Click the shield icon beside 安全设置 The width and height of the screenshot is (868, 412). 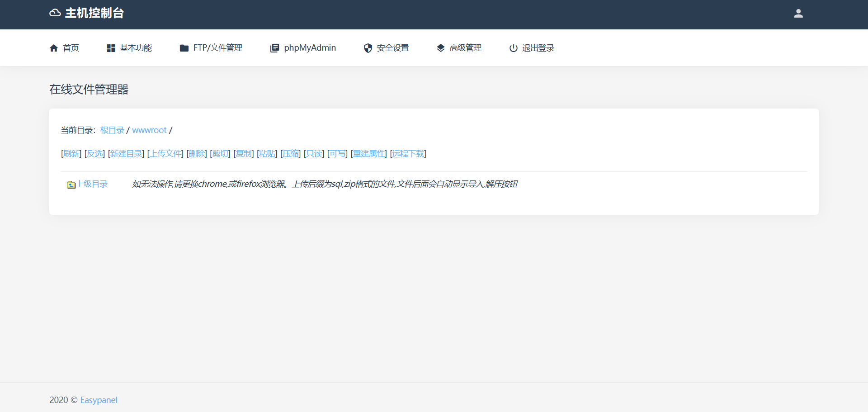[x=368, y=48]
